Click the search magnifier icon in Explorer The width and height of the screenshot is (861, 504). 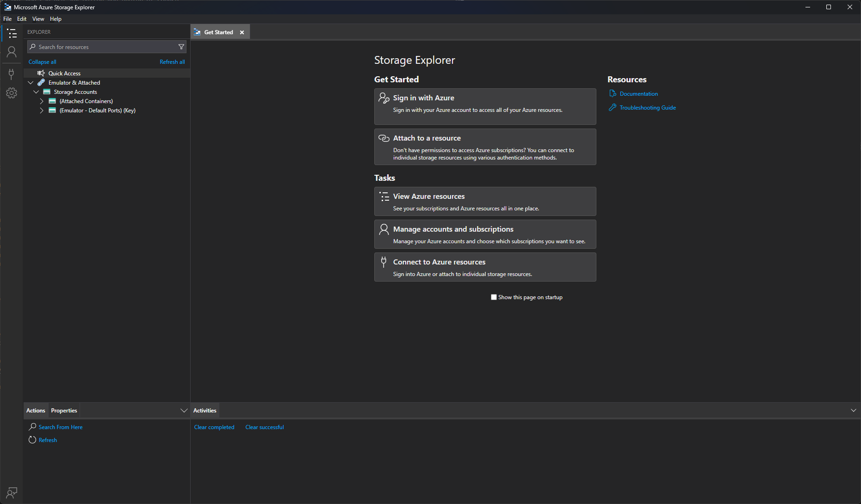33,47
